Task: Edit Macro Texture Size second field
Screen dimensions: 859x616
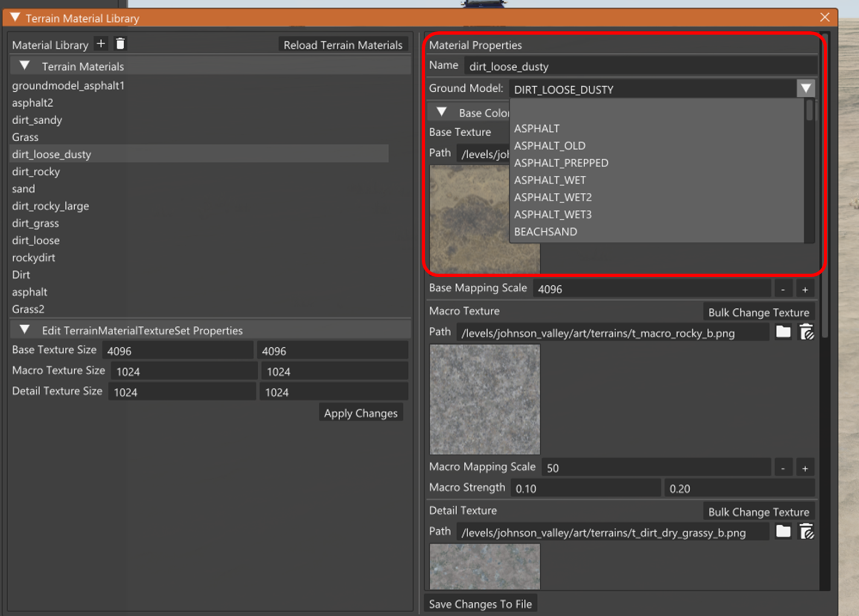Action: coord(335,371)
